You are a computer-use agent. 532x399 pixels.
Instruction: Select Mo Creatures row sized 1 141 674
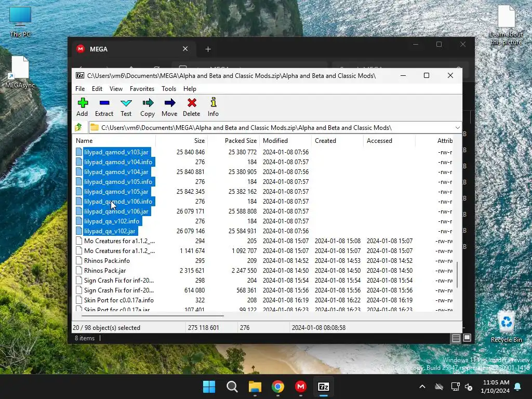tap(119, 251)
